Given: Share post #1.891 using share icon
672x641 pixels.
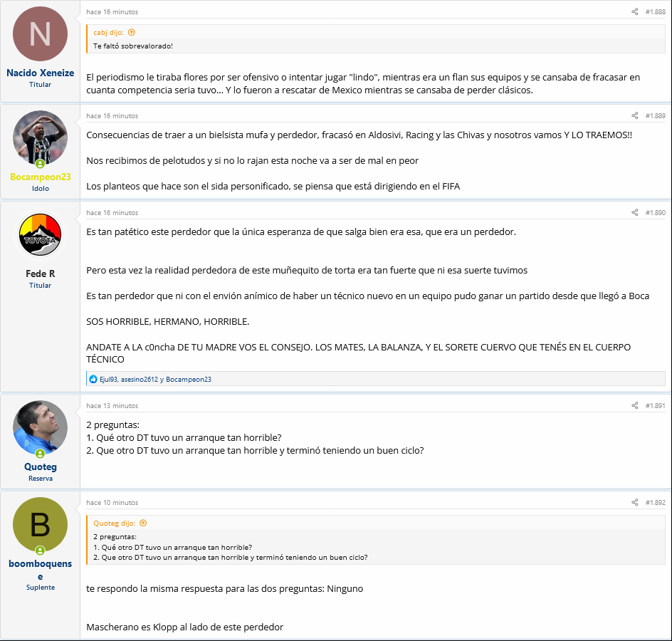Looking at the screenshot, I should tap(635, 405).
